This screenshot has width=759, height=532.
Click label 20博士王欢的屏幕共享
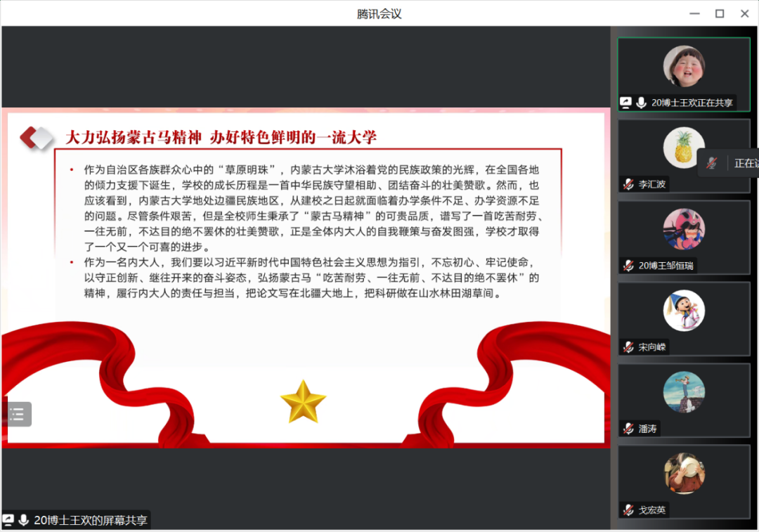pyautogui.click(x=91, y=520)
